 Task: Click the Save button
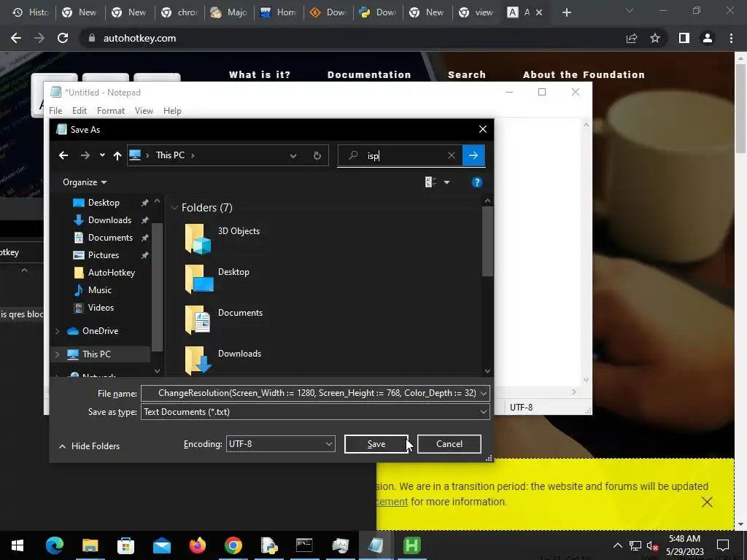(x=376, y=444)
